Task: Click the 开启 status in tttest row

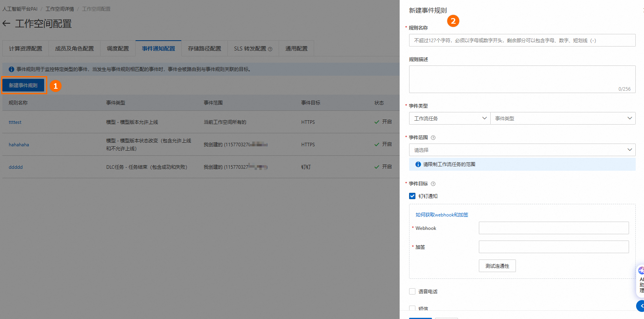Action: pos(383,122)
